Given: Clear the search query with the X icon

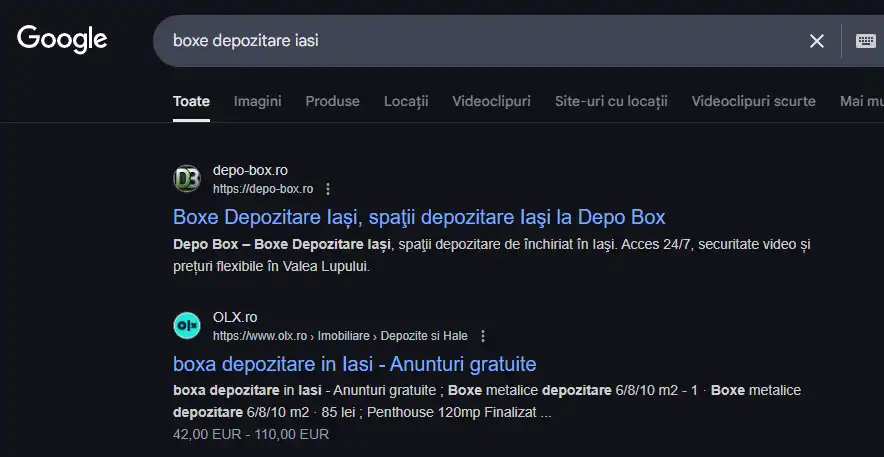Looking at the screenshot, I should 816,41.
